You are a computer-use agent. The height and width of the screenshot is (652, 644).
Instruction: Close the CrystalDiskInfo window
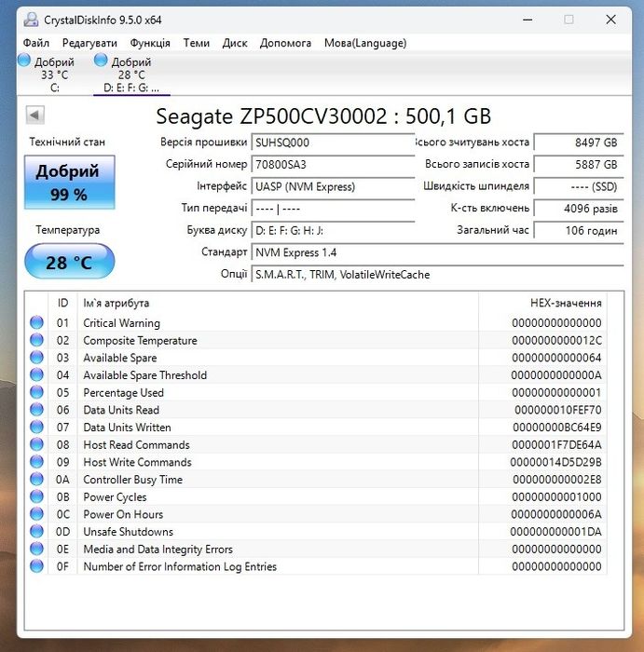coord(610,20)
